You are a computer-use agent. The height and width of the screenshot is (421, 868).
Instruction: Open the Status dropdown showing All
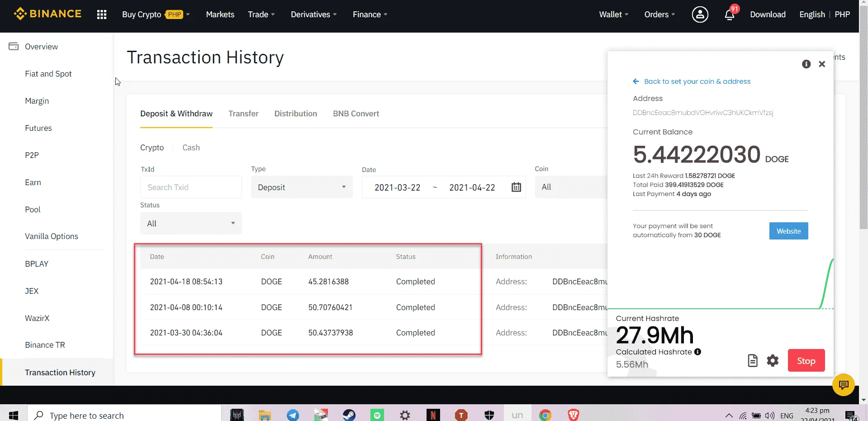tap(191, 223)
